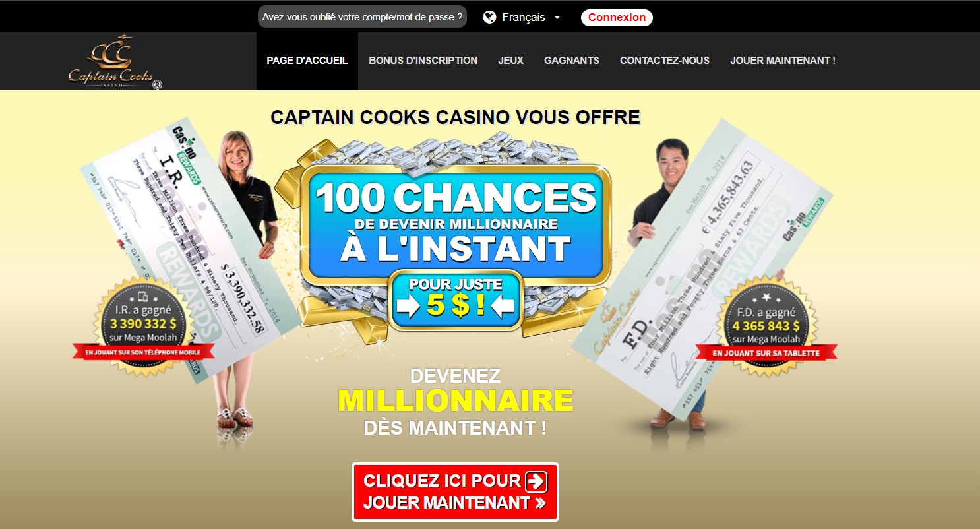Open the forgotten account/password link
The height and width of the screenshot is (529, 980).
pos(362,17)
